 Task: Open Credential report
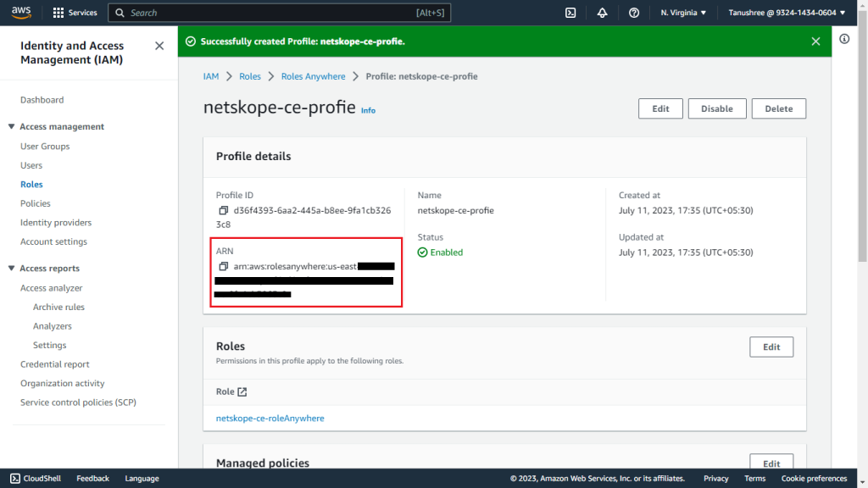coord(55,364)
